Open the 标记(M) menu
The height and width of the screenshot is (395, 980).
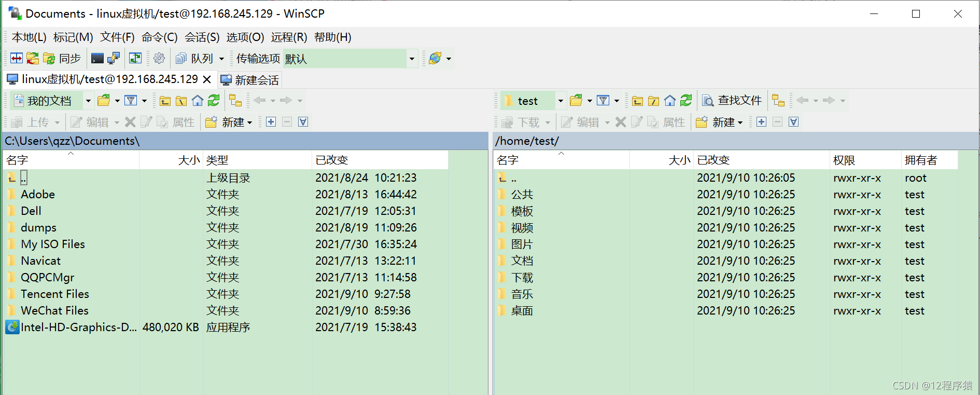click(x=73, y=37)
